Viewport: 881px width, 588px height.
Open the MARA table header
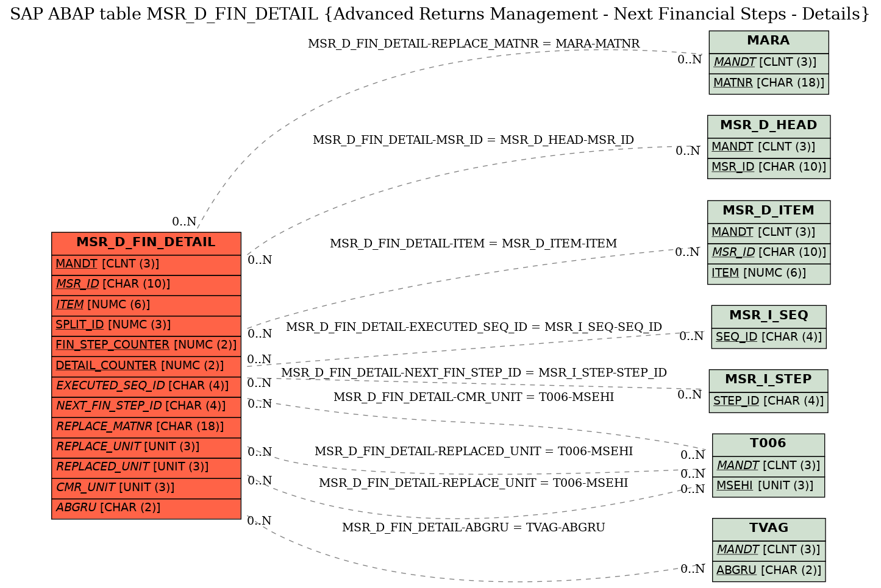pos(768,41)
